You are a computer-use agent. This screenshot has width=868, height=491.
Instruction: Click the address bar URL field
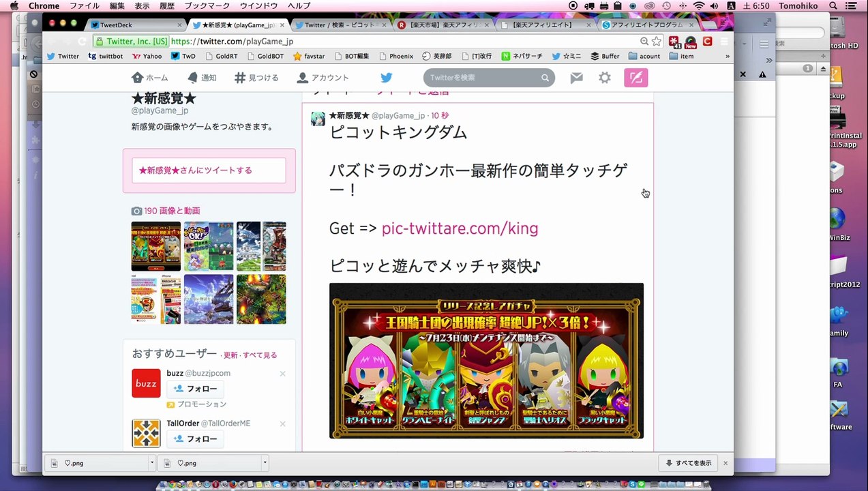tap(378, 42)
